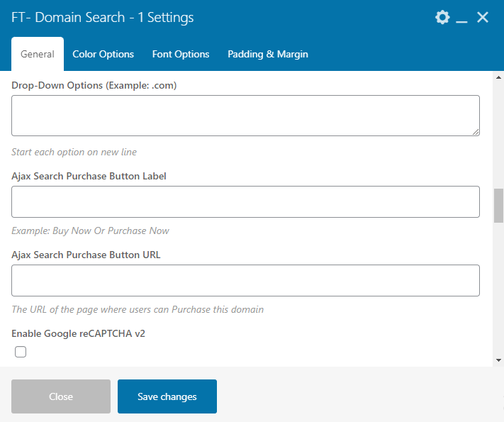Save changes with the blue button
Viewport: 504px width, 422px height.
point(167,396)
